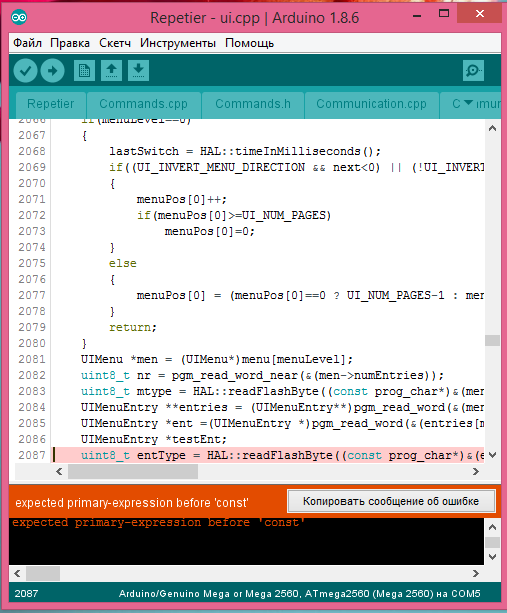Close the Arduino window
The width and height of the screenshot is (507, 613).
tap(480, 14)
